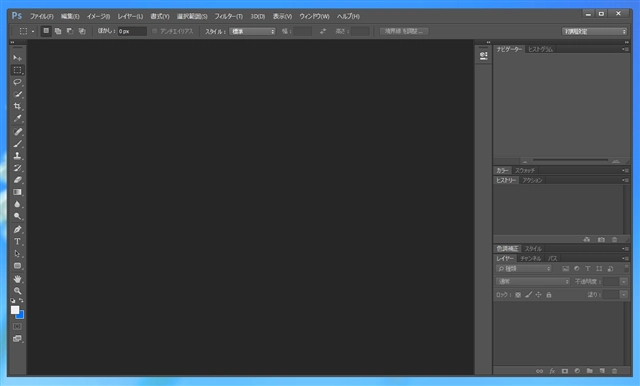Open the layer filter type dropdown
Screen dimensions: 640x386
(x=524, y=268)
